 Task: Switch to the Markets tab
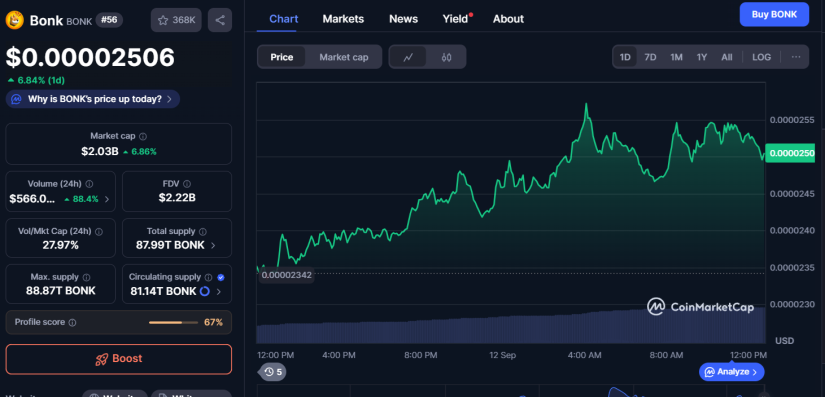coord(343,19)
